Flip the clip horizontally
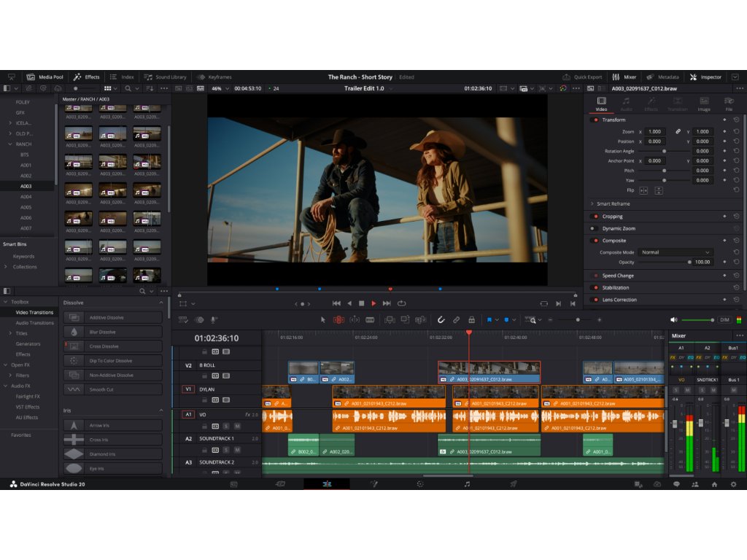Screen dimensions: 747x560 coord(643,190)
